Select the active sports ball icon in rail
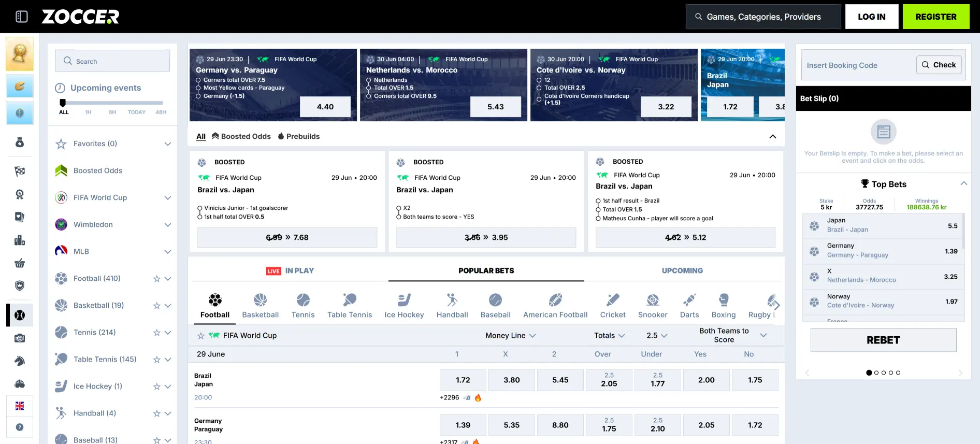This screenshot has width=980, height=444. (x=20, y=315)
